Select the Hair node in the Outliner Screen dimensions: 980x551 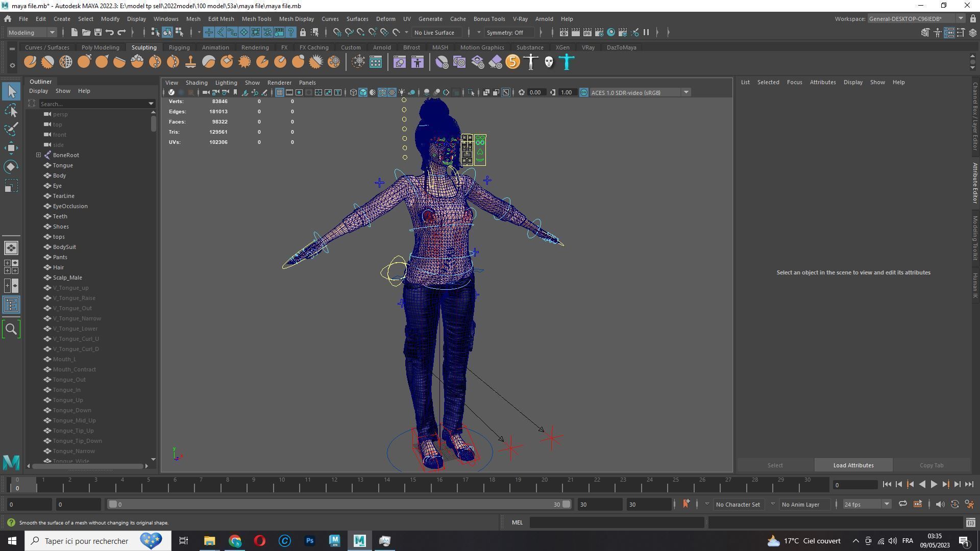[x=58, y=267]
